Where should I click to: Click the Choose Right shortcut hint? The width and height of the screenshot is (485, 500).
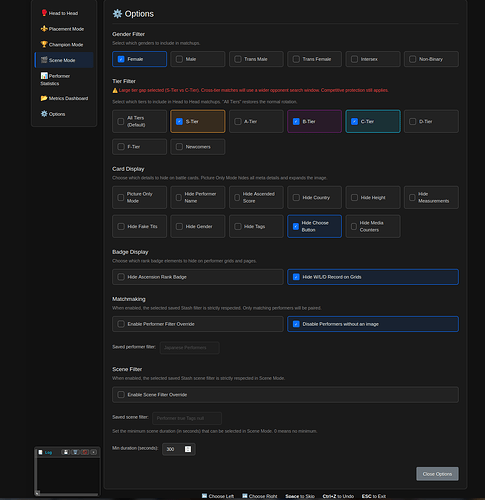259,496
